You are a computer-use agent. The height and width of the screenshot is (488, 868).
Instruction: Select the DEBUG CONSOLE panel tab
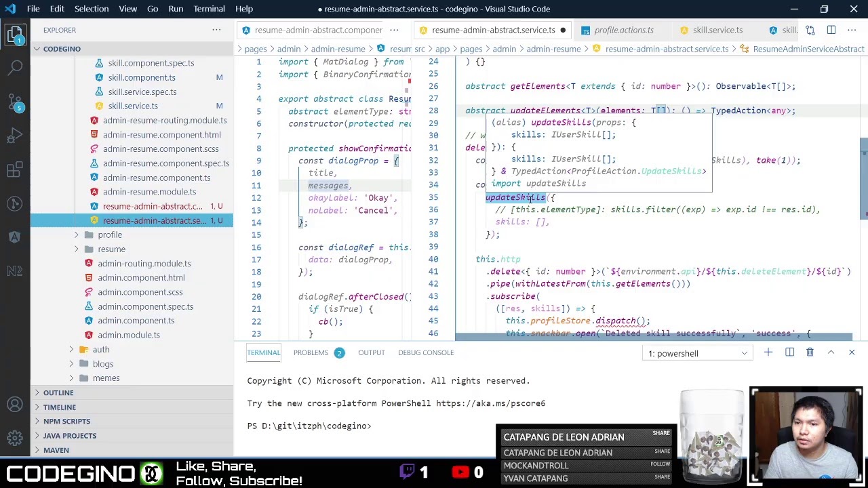coord(426,352)
